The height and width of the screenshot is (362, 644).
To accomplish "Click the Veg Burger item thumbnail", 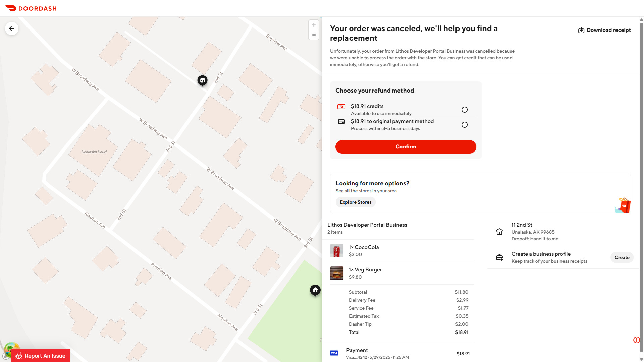I will [x=336, y=273].
